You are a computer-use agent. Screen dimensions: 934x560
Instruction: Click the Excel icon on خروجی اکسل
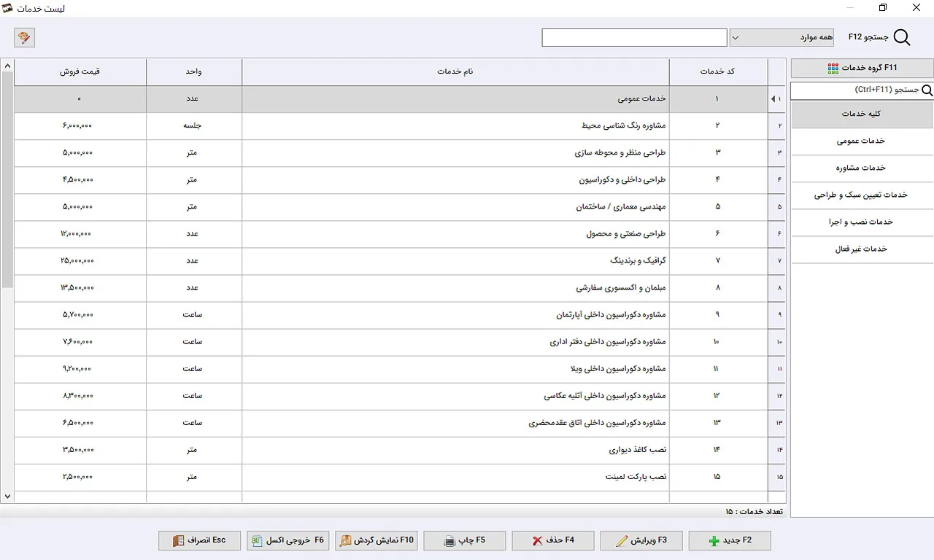[256, 541]
